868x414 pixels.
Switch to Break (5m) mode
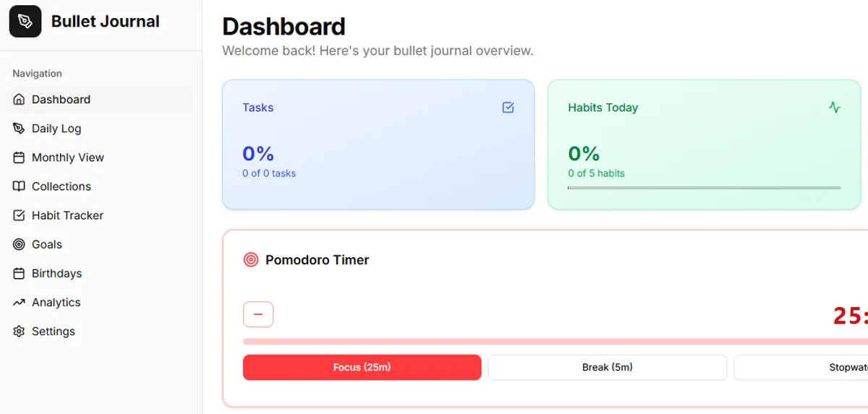point(607,367)
